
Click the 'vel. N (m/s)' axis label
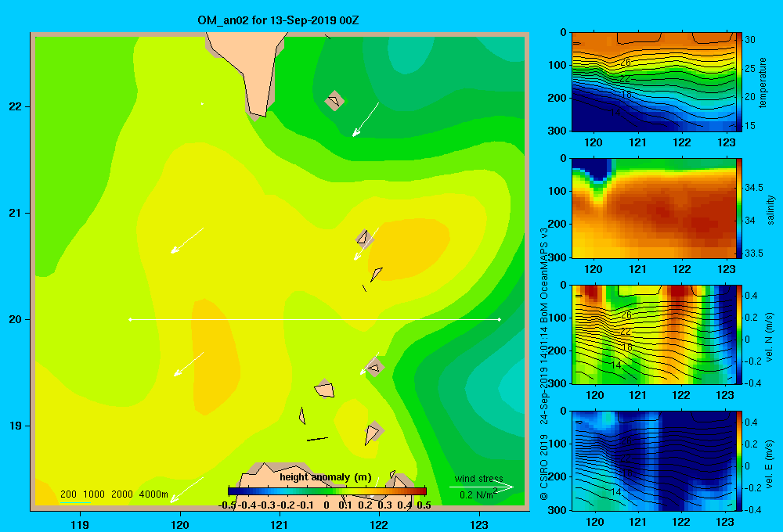point(770,337)
